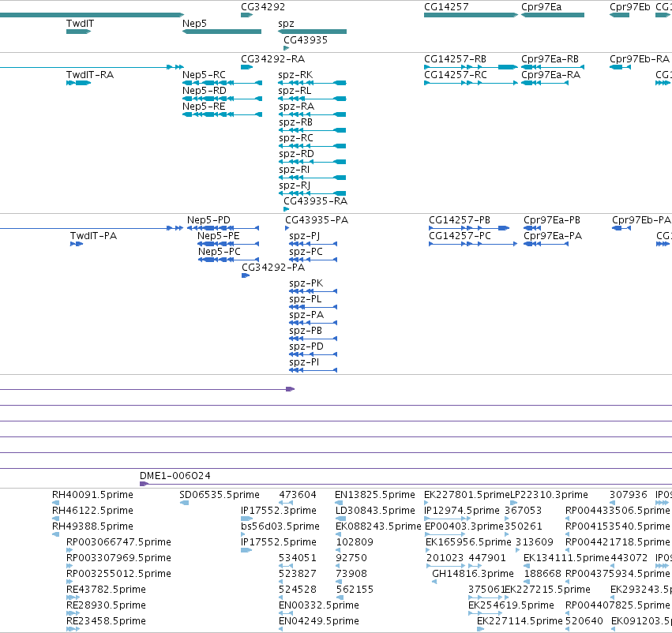672x633 pixels.
Task: Select the DME1-006024 feature label
Action: (175, 476)
